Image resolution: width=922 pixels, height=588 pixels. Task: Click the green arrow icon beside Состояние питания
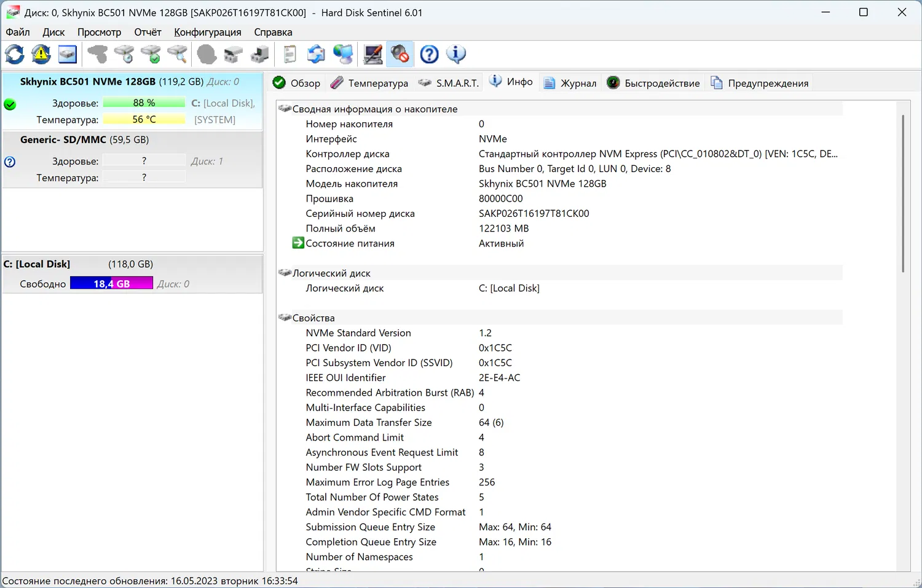[298, 243]
